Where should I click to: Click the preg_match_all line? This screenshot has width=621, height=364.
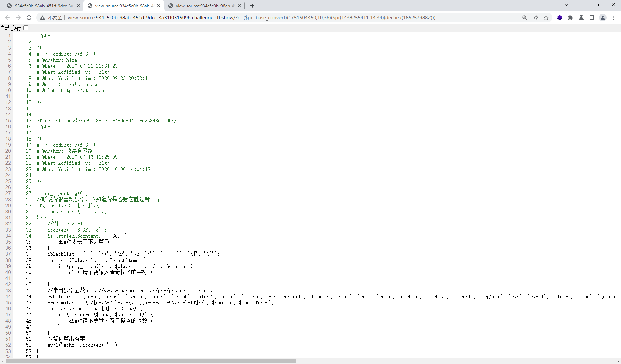tap(160, 303)
